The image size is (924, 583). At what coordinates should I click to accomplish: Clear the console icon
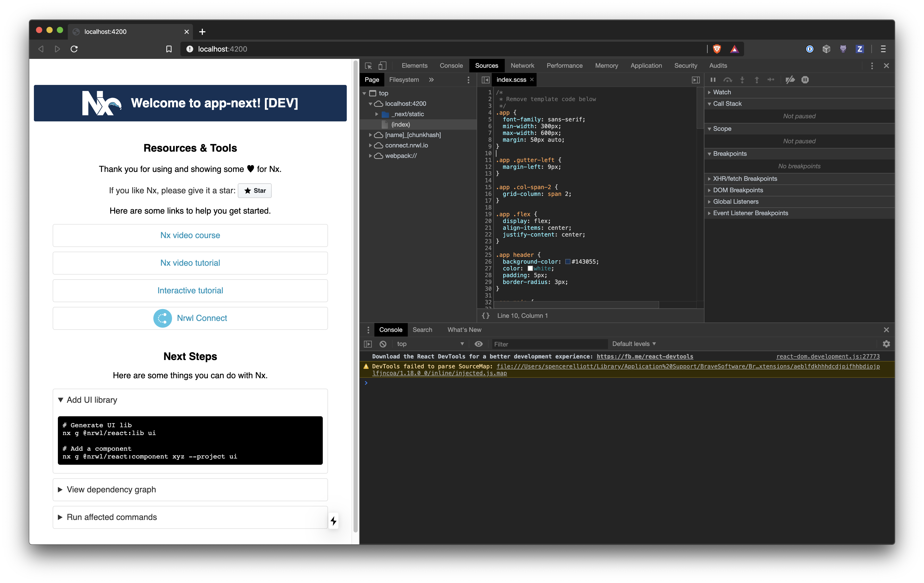pos(383,344)
